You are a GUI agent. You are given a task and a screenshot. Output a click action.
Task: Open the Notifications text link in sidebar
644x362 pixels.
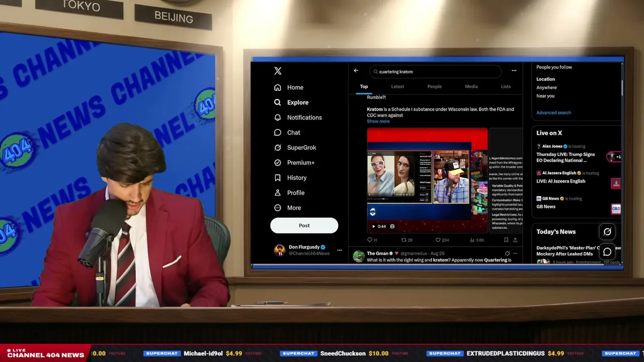[x=304, y=118]
